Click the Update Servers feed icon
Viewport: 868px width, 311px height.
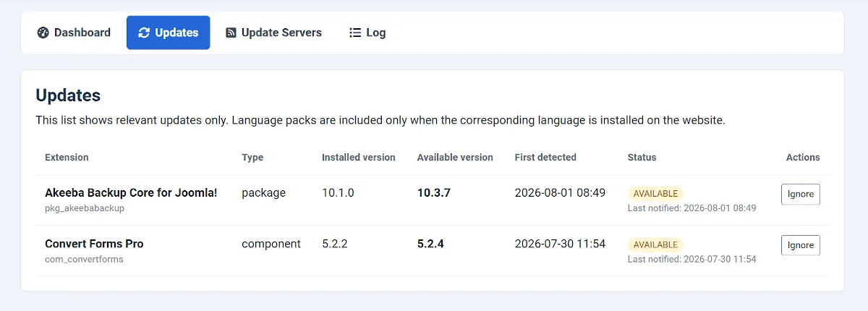[x=231, y=33]
